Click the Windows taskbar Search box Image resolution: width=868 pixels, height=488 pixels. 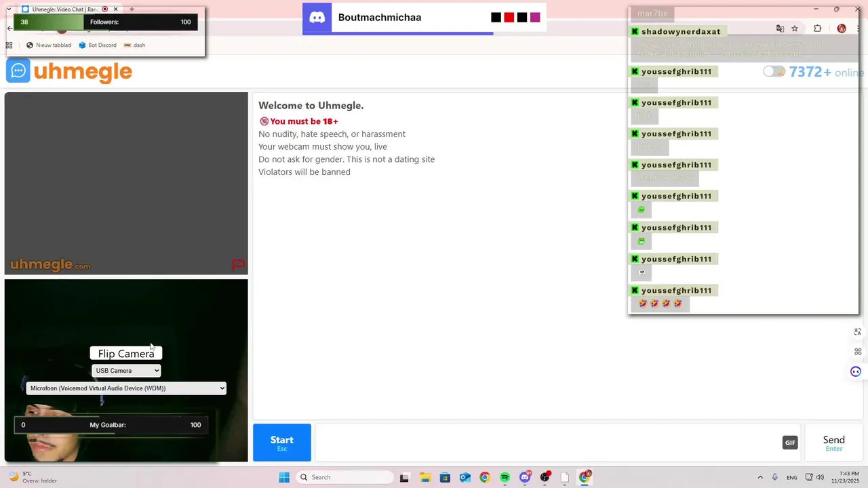click(345, 477)
